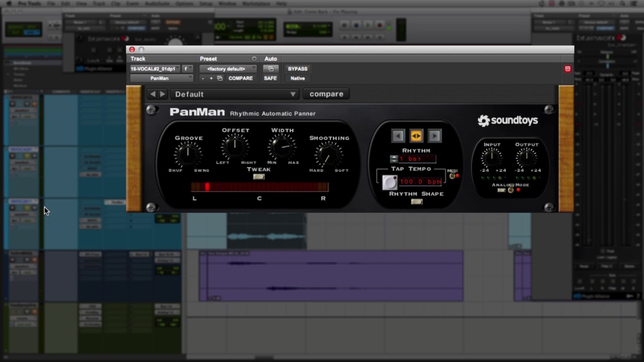This screenshot has height=362, width=644.
Task: Select the left-arrow rhythm mode button
Action: [x=397, y=136]
